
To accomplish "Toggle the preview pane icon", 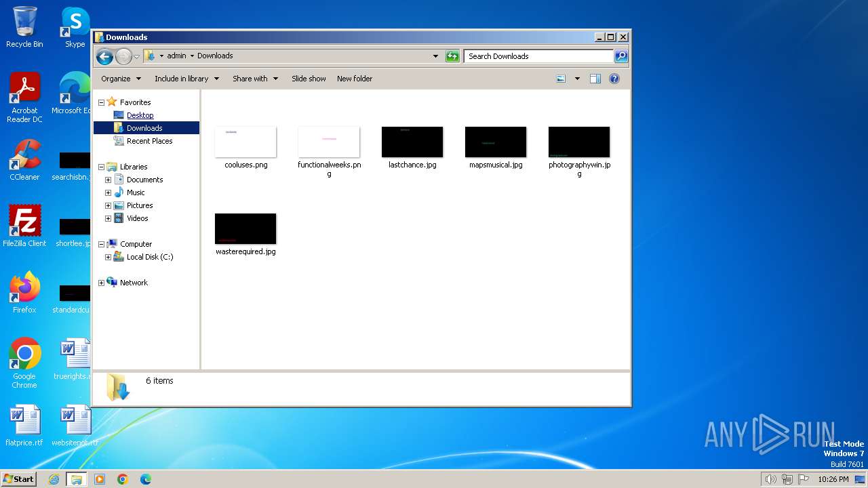I will pos(595,79).
